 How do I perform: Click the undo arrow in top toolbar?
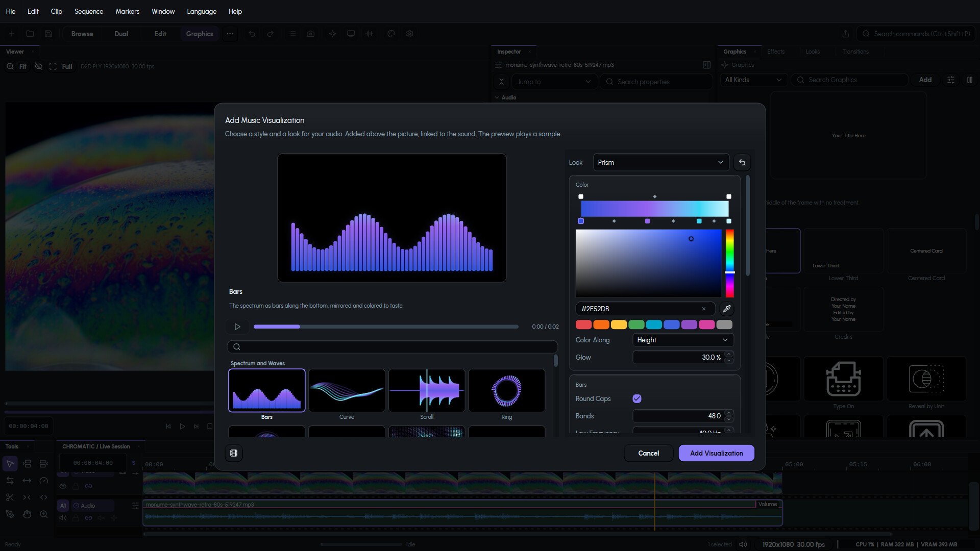252,34
